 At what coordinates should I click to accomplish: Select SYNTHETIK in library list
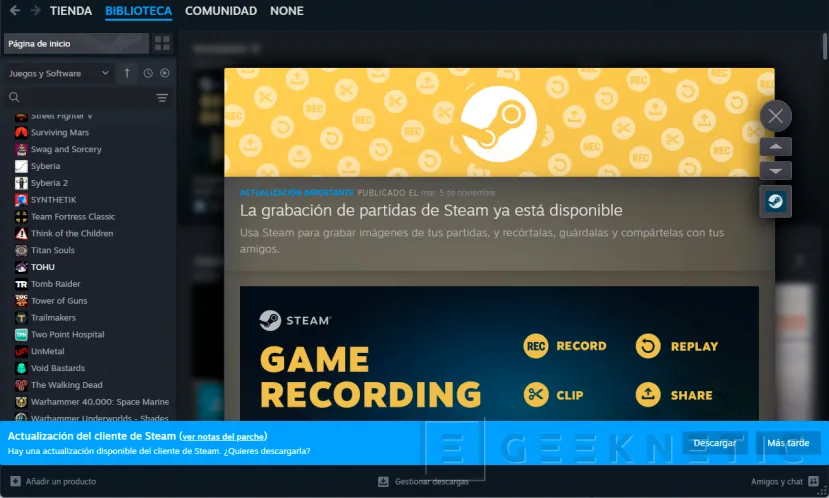click(x=53, y=200)
